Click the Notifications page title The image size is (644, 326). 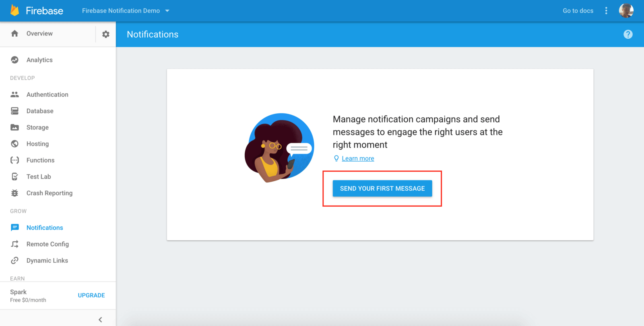pyautogui.click(x=153, y=34)
